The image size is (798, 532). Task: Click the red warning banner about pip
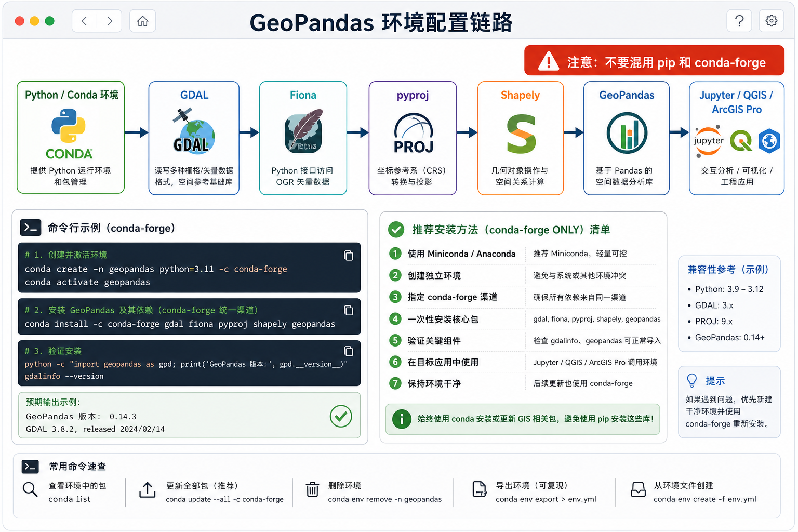click(654, 61)
